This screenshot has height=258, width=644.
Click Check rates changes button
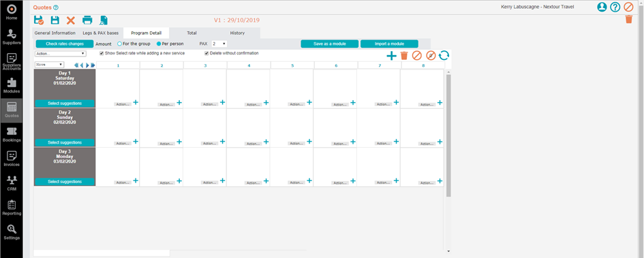(65, 44)
